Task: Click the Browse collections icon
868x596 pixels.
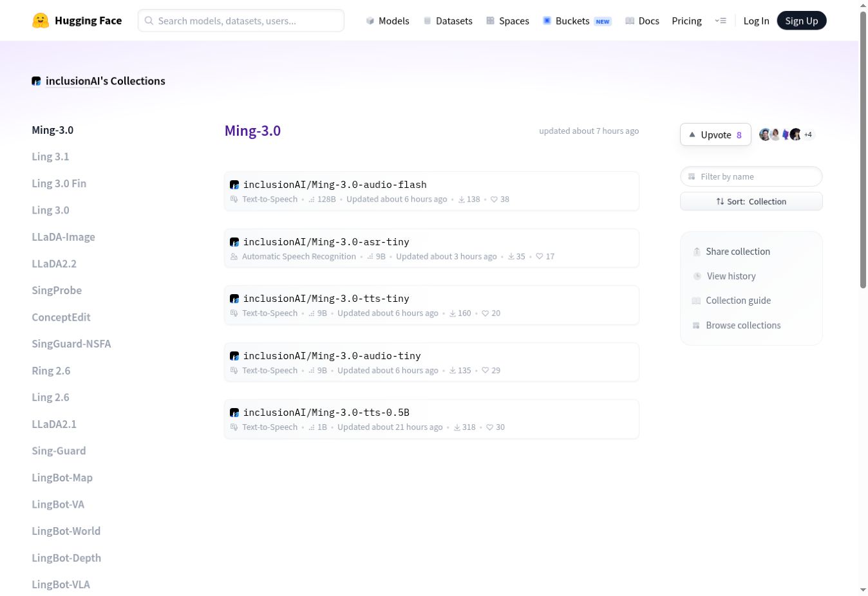Action: [x=696, y=326]
